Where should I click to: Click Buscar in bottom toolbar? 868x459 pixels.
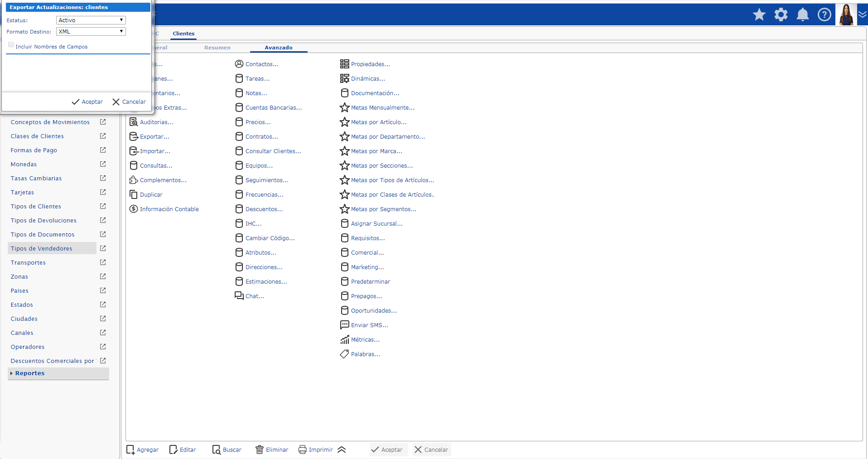[x=227, y=449]
